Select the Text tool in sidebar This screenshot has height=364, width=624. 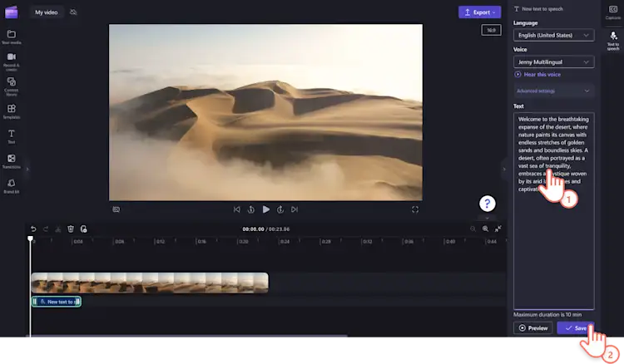(x=11, y=136)
